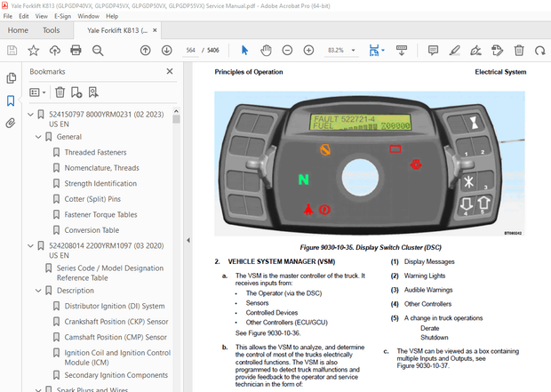Screen dimensions: 551x392
Task: Open the View menu
Action: [x=41, y=16]
